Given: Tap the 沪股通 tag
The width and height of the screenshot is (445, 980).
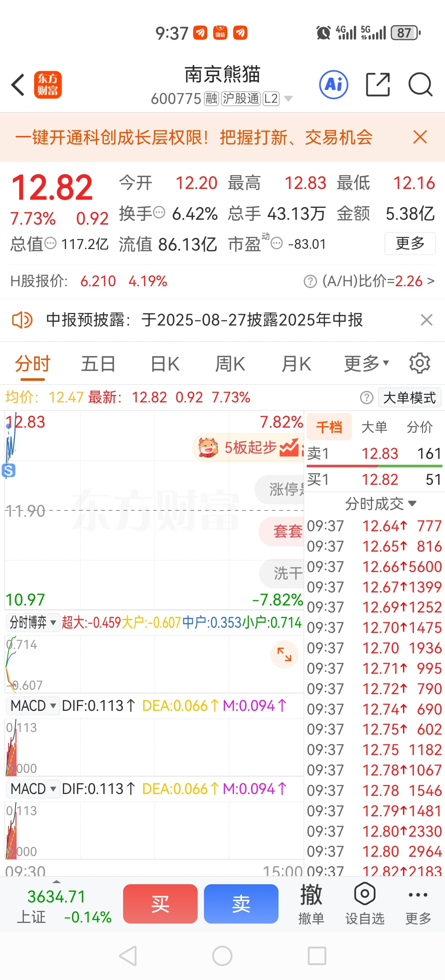Looking at the screenshot, I should pos(241,99).
